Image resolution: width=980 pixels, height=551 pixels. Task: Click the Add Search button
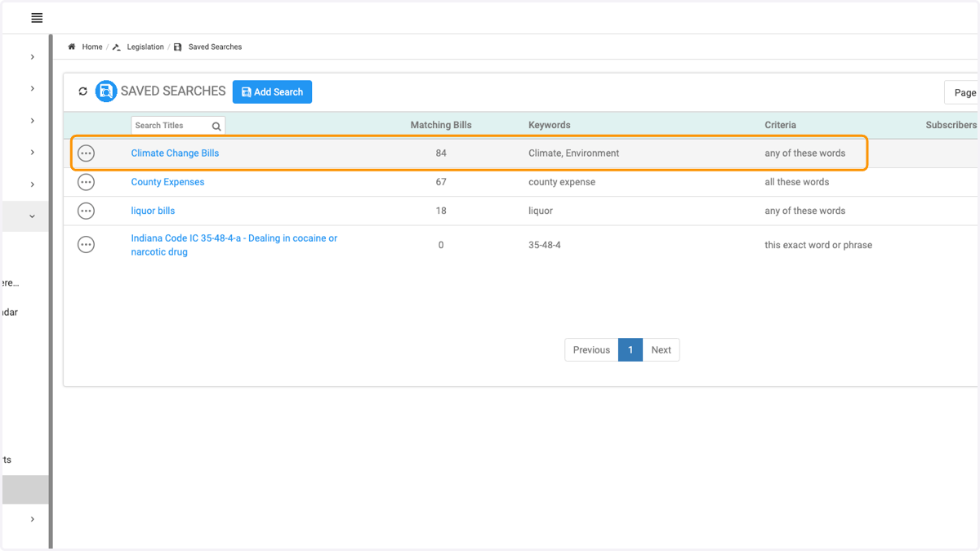tap(272, 92)
